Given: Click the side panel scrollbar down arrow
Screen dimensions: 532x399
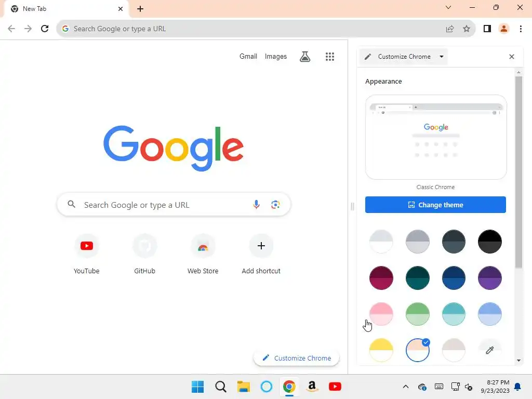Looking at the screenshot, I should pyautogui.click(x=518, y=361).
